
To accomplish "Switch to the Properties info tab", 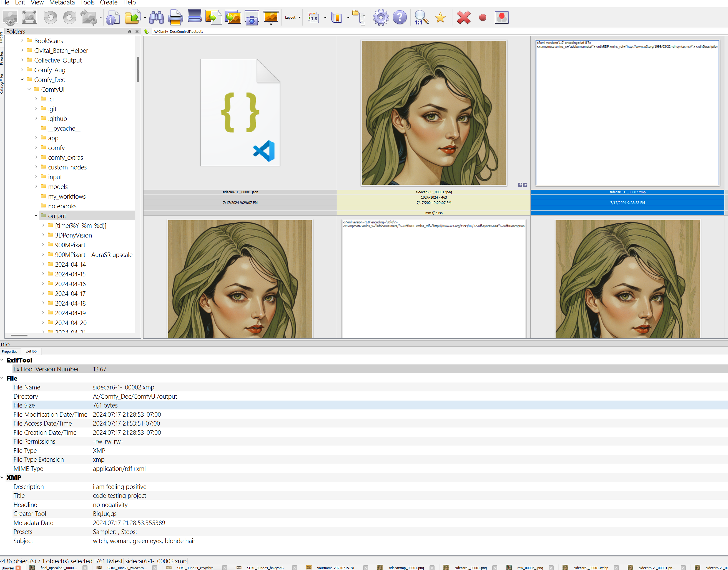I will pos(9,351).
